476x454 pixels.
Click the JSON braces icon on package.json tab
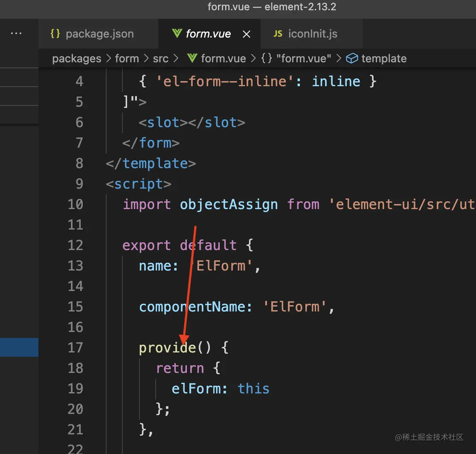[55, 33]
